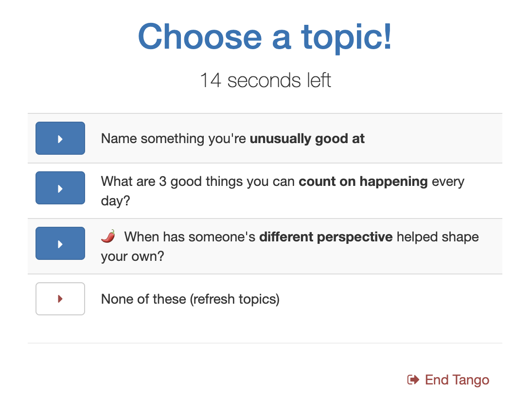
Task: Click the white refresh topics button
Action: pyautogui.click(x=60, y=299)
